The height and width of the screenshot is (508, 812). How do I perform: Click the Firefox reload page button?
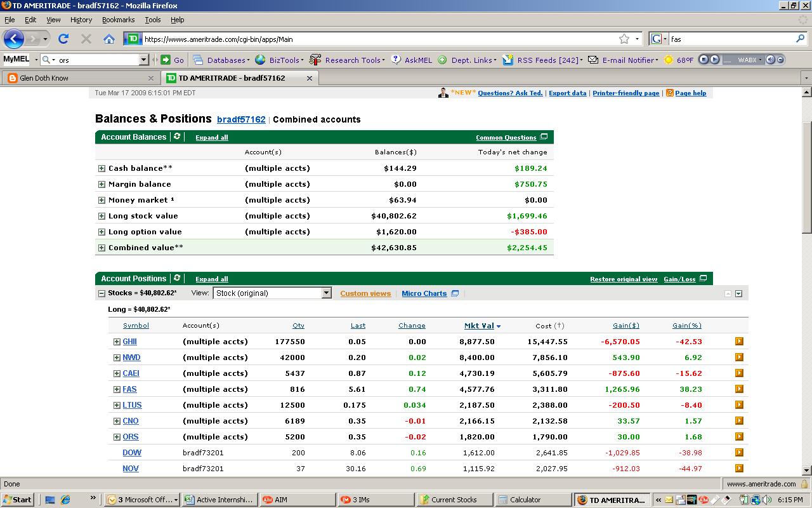coord(63,39)
